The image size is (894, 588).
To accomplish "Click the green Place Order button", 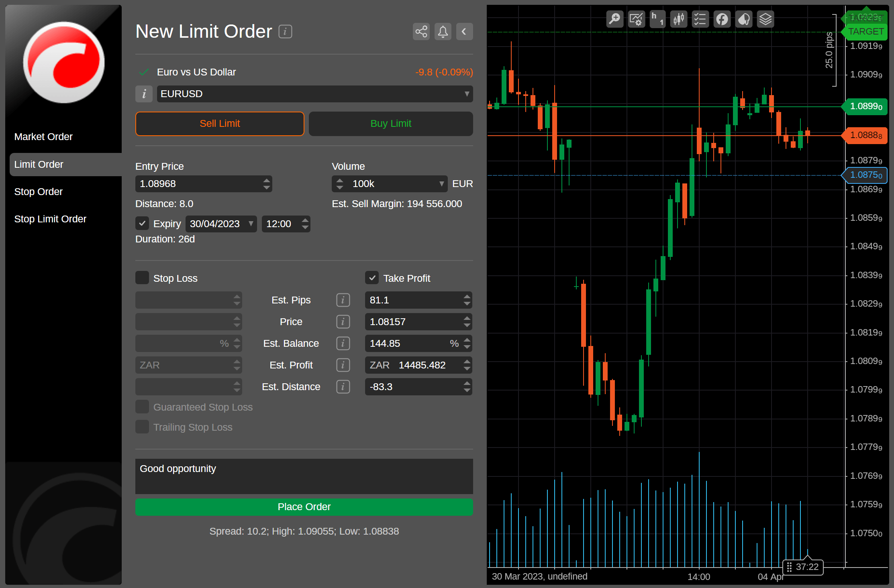I will click(x=304, y=507).
